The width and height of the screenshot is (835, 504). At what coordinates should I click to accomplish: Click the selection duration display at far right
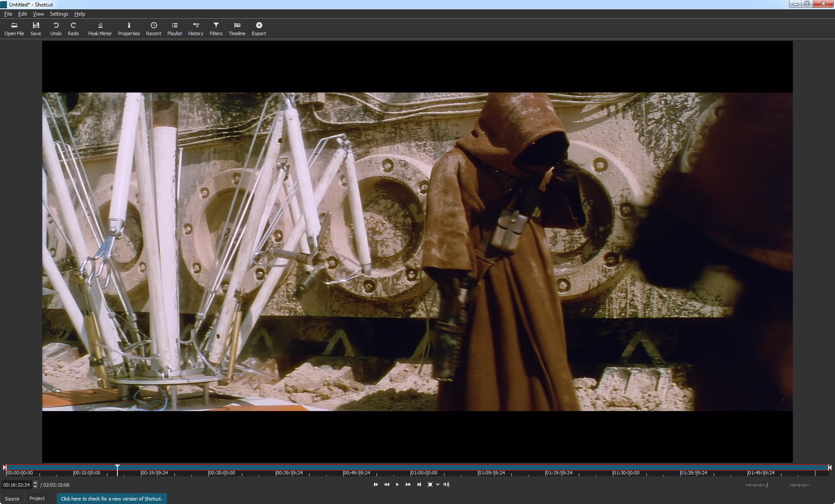[799, 485]
